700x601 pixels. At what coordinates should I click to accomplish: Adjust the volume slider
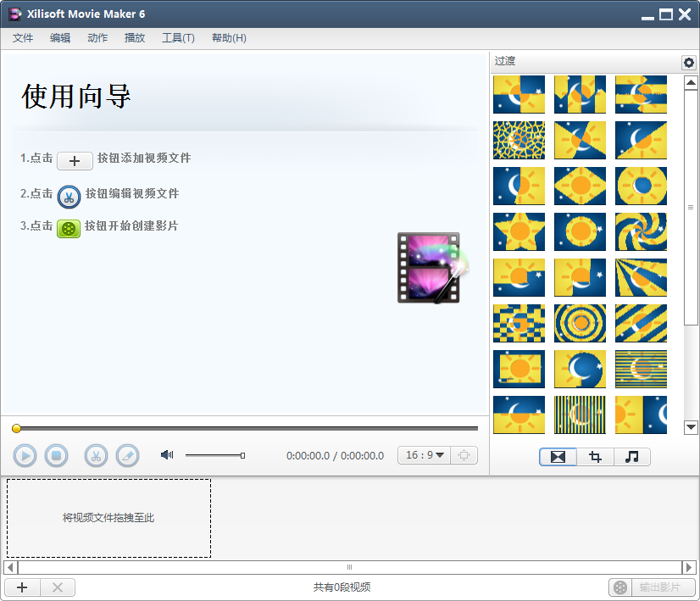click(x=215, y=455)
